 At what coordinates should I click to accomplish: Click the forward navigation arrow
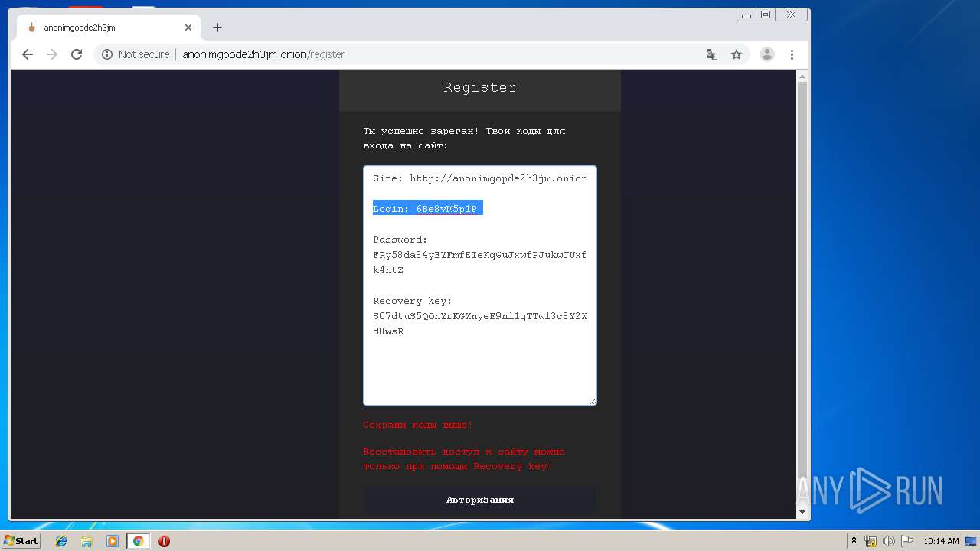coord(52,54)
